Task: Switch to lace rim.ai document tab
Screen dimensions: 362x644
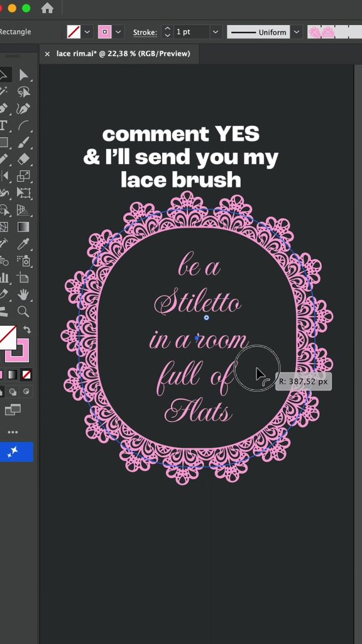Action: [x=123, y=53]
